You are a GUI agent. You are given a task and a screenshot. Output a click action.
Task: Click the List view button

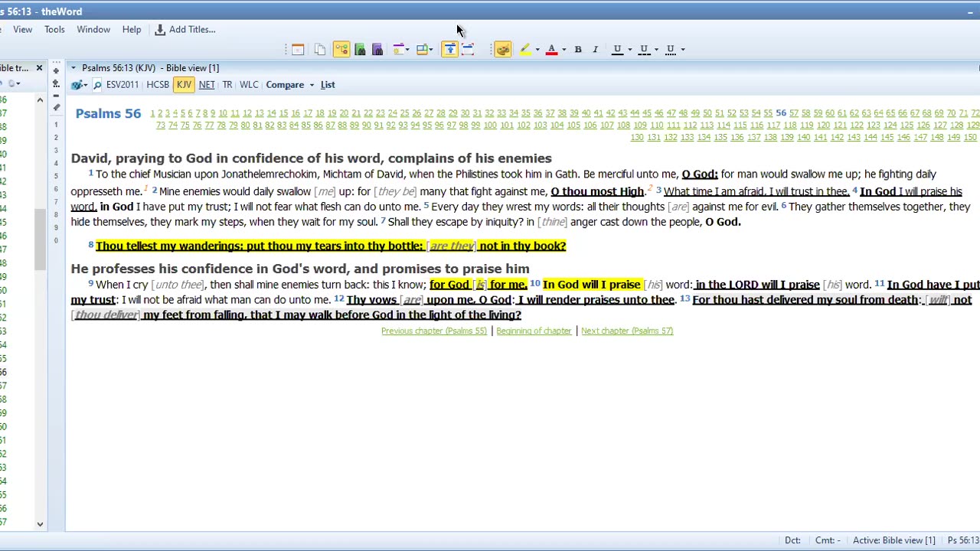(x=328, y=85)
